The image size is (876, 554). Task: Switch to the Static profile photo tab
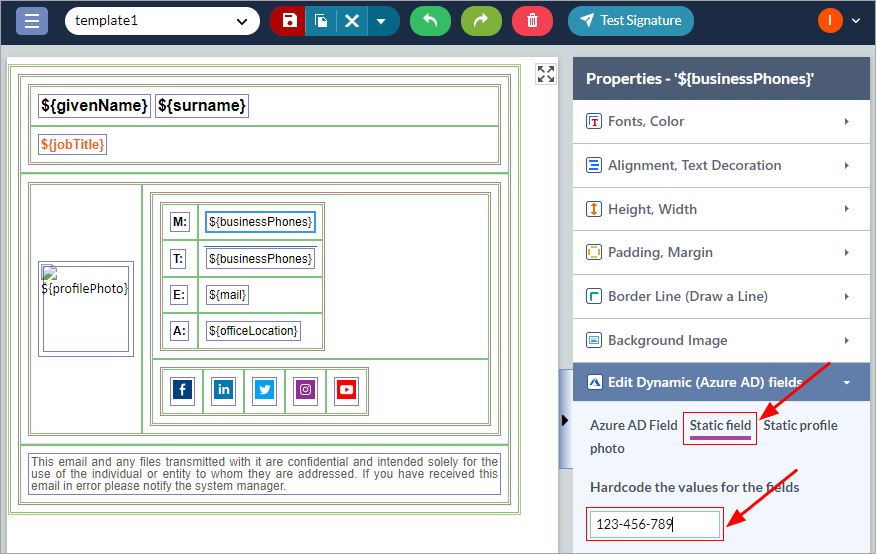(800, 426)
